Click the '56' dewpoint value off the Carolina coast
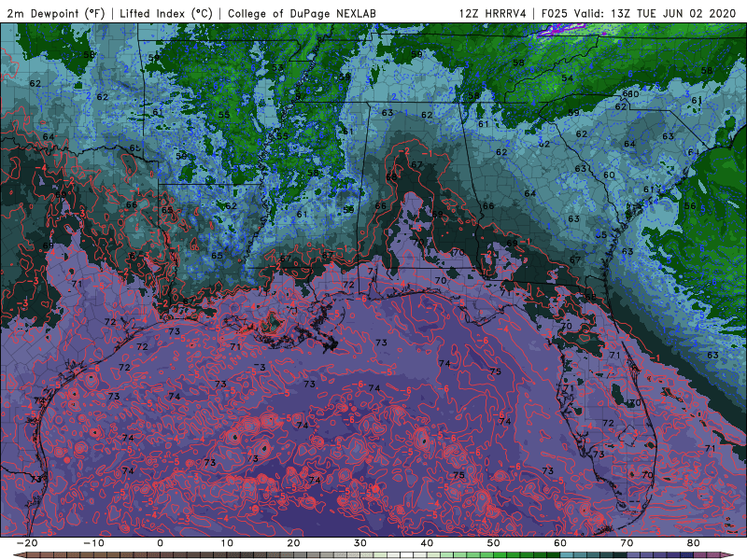Viewport: 747px width, 560px height. 690,205
